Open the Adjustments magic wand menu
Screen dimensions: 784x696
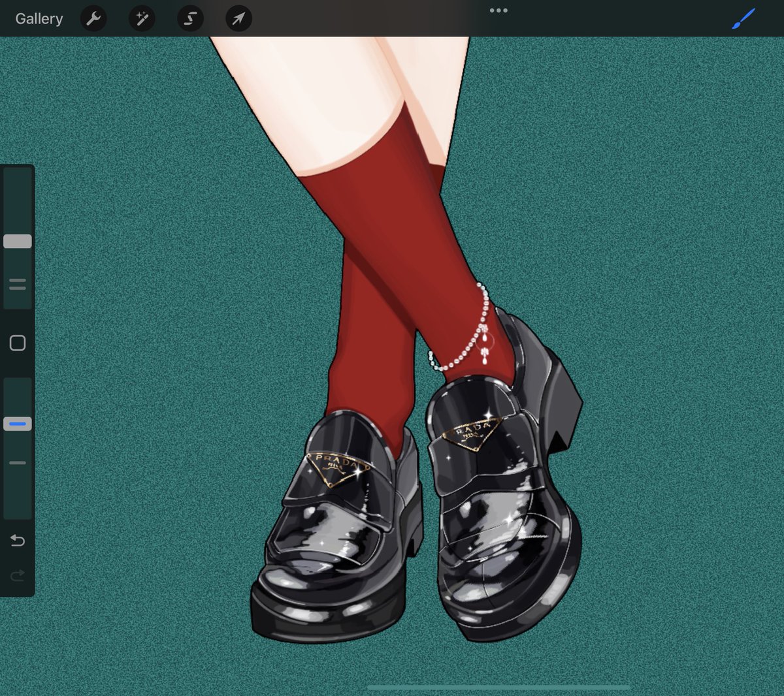(142, 18)
